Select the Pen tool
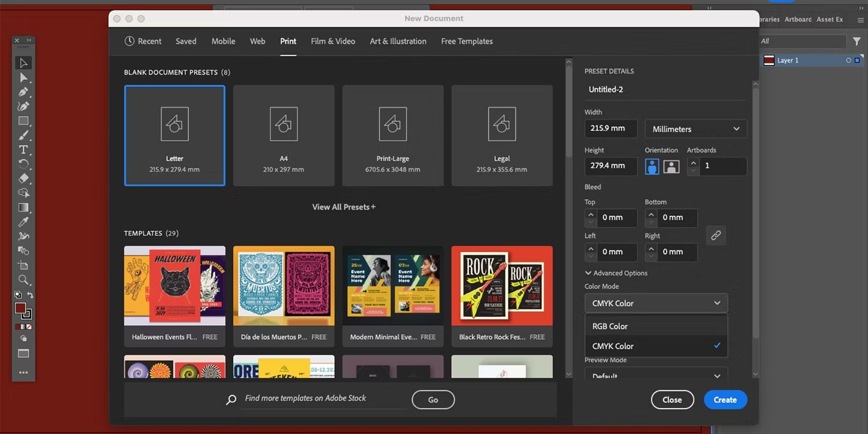The width and height of the screenshot is (868, 434). 24,91
